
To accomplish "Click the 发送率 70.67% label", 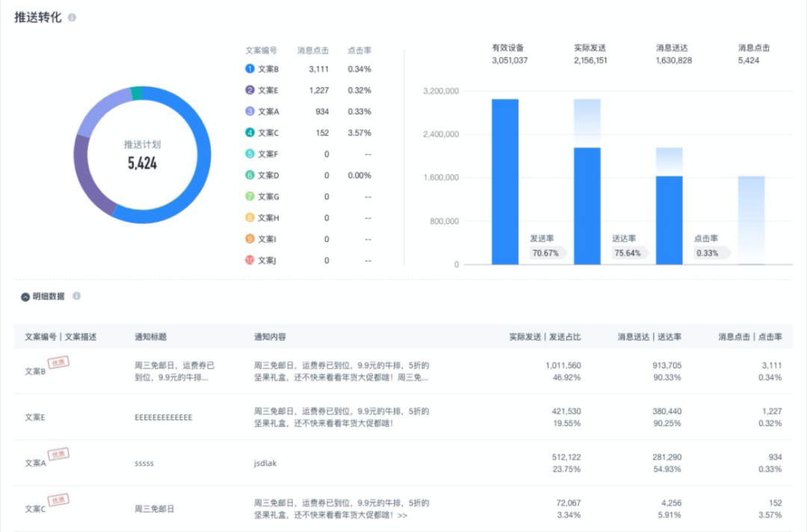I will [x=545, y=253].
